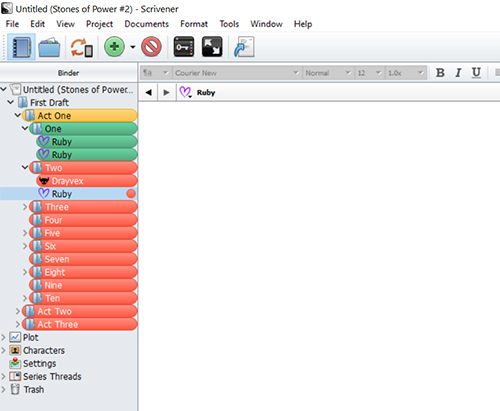Screen dimensions: 500x411
Task: Go back in editor history
Action: coord(149,92)
